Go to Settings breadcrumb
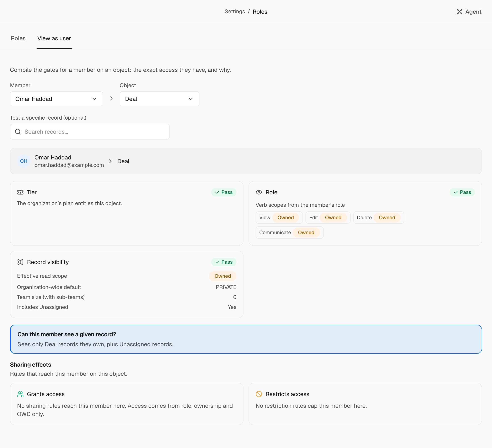Viewport: 492px width, 448px height. [235, 11]
